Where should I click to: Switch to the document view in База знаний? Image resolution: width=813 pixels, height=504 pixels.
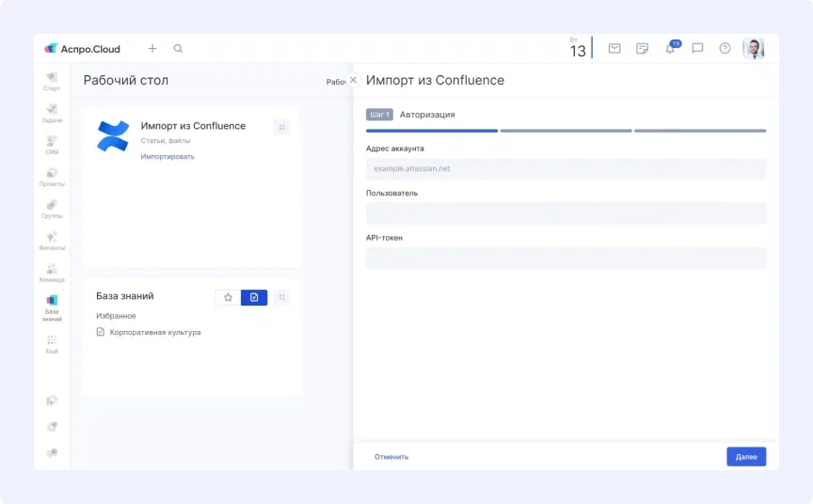point(254,297)
